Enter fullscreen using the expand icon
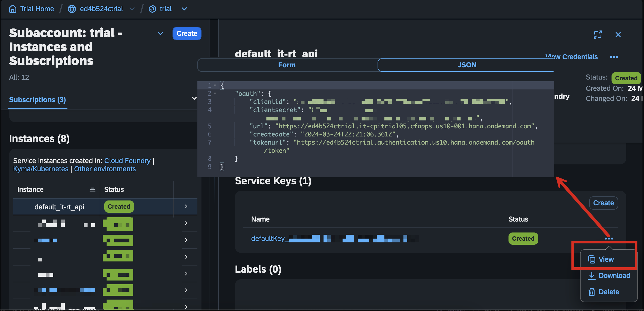Viewport: 644px width, 311px height. pos(598,35)
